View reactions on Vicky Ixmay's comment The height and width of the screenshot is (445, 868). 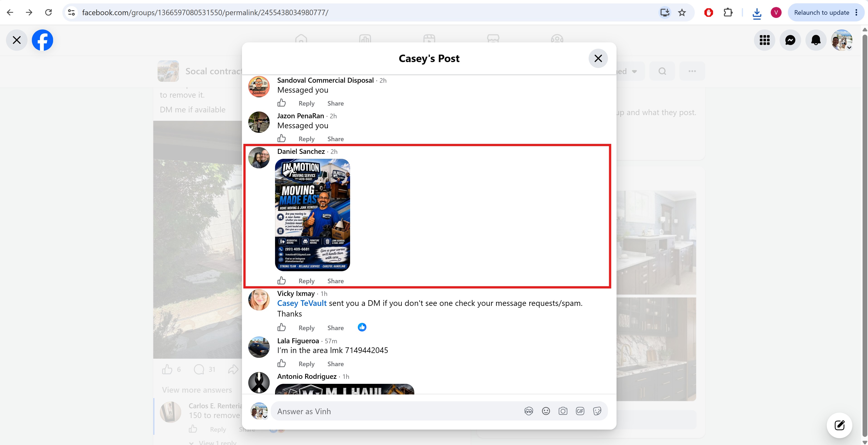tap(362, 327)
